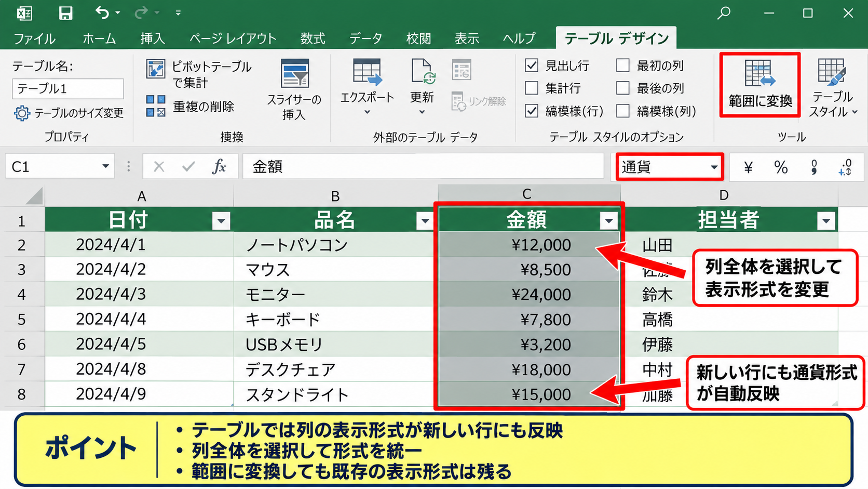Enable 縞模様(列) checkbox

click(x=623, y=111)
